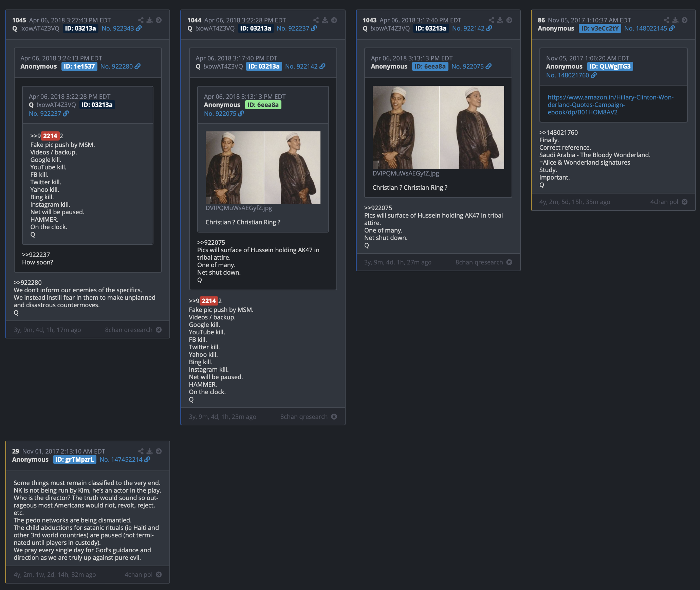Select ID: v3eCc2tY badge

point(600,28)
